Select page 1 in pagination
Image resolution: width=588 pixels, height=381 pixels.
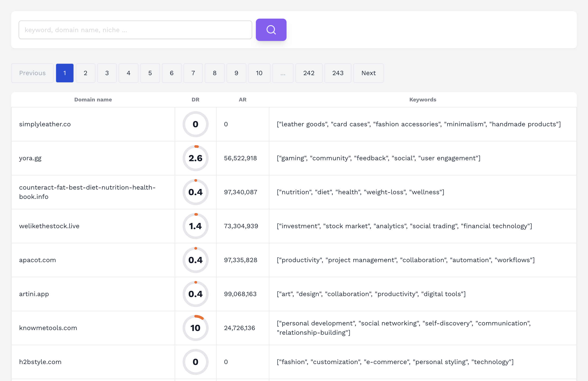(65, 73)
